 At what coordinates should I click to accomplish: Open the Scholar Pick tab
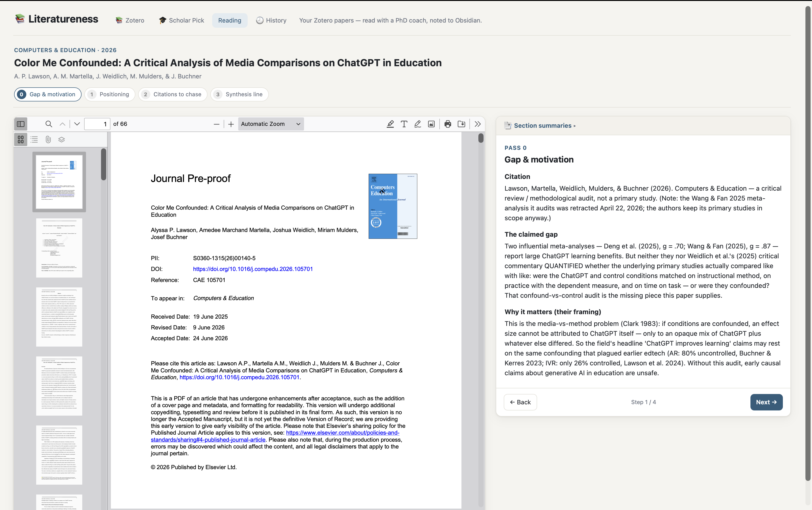(181, 21)
